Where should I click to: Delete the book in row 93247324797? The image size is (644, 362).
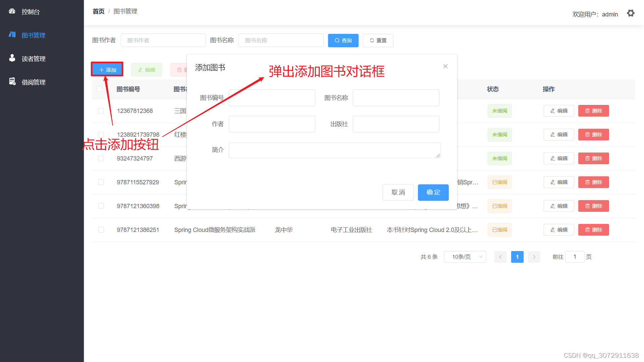(x=594, y=159)
